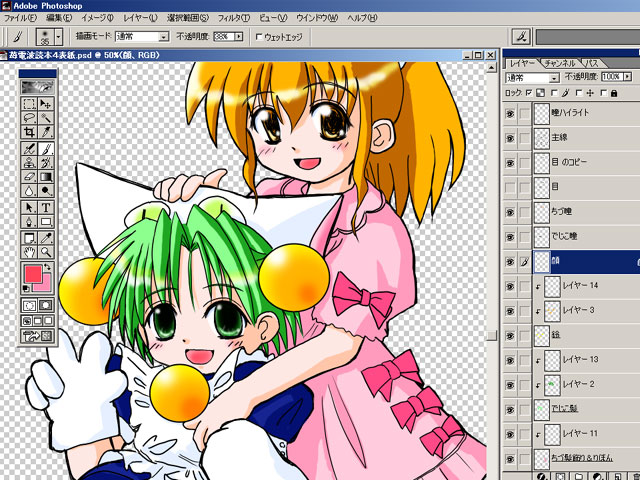Viewport: 640px width, 480px height.
Task: Select the Clone Stamp tool
Action: pos(29,163)
